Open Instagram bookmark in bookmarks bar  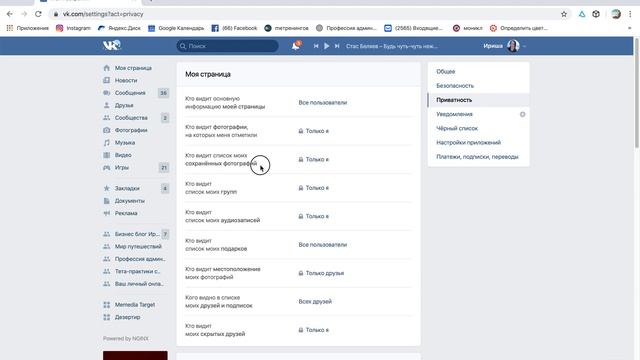tap(73, 28)
